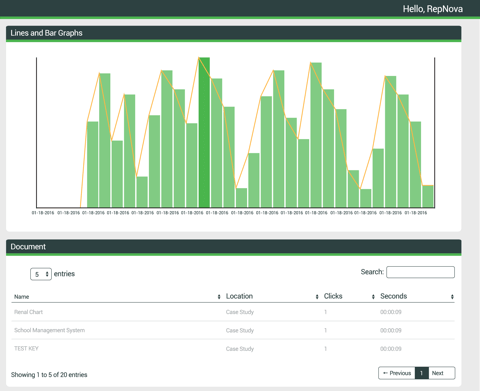
Task: Select page 1 in pagination
Action: 421,373
